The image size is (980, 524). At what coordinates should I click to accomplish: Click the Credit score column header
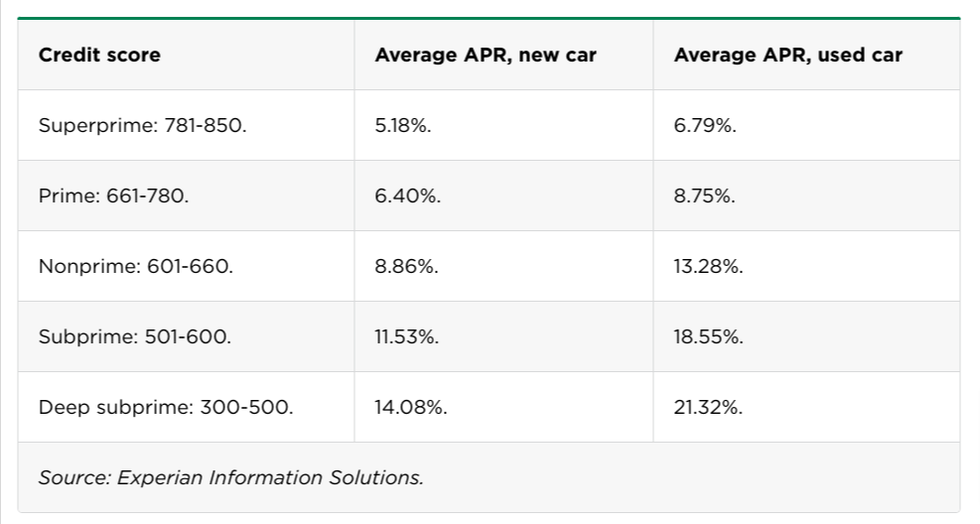pyautogui.click(x=99, y=56)
